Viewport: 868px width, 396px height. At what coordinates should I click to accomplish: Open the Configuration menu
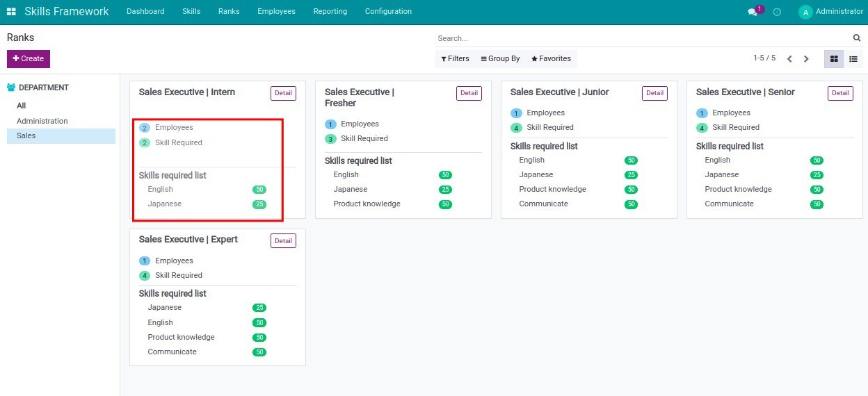388,12
